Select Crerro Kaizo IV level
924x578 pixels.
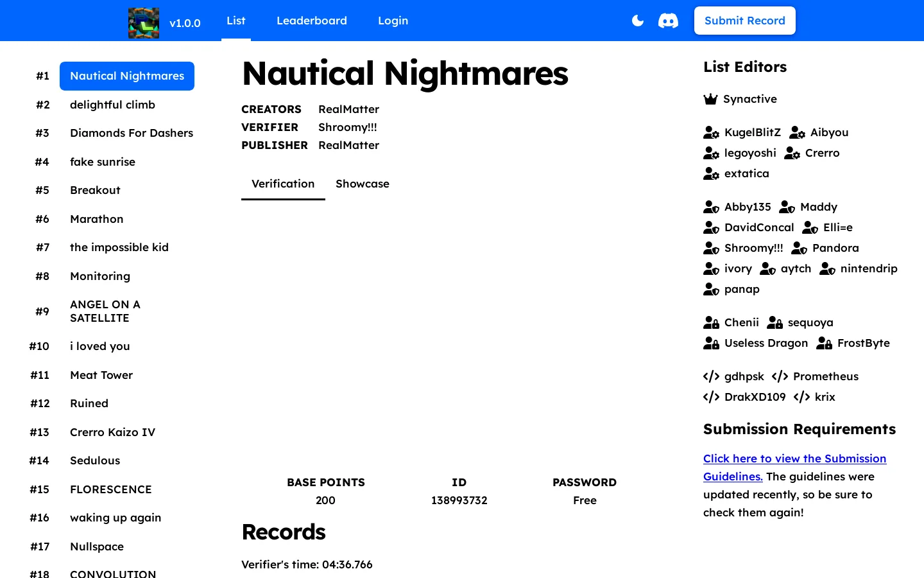[112, 432]
